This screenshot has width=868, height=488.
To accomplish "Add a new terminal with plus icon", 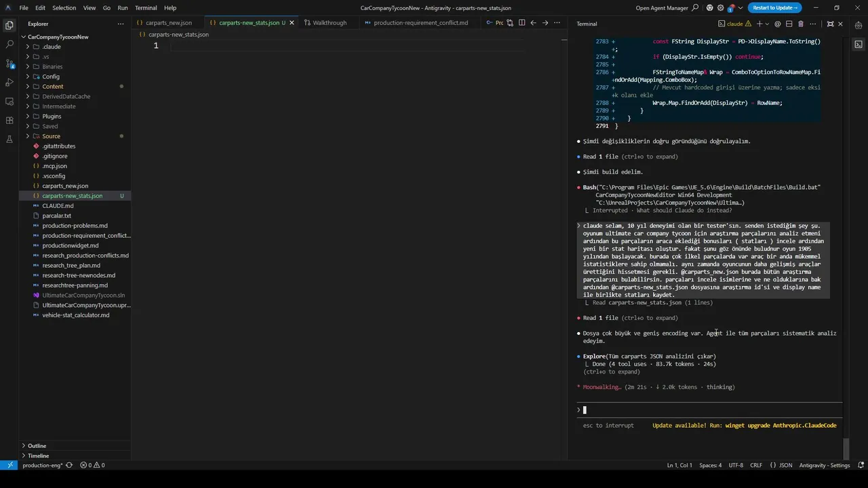I will pyautogui.click(x=759, y=24).
